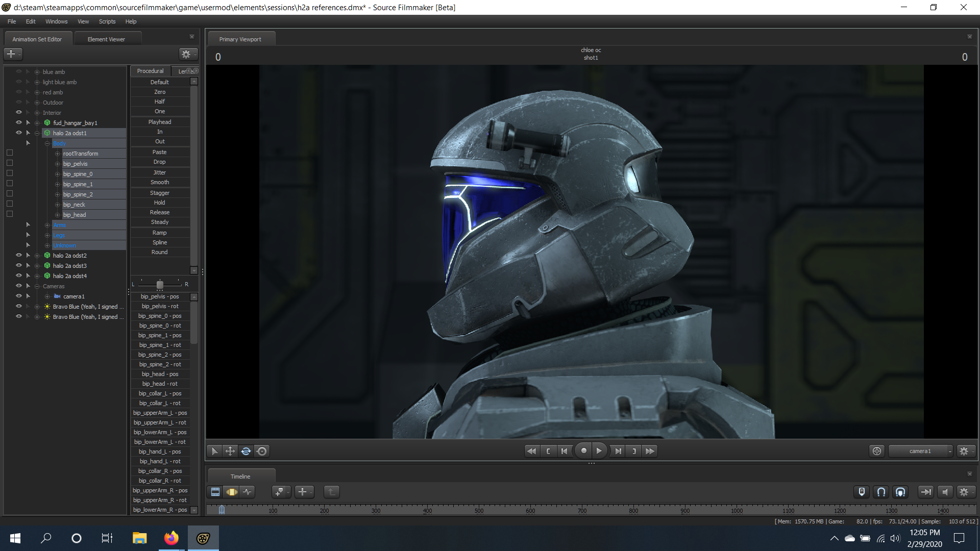Select the bip_head - rot control row
980x551 pixels.
pos(160,384)
